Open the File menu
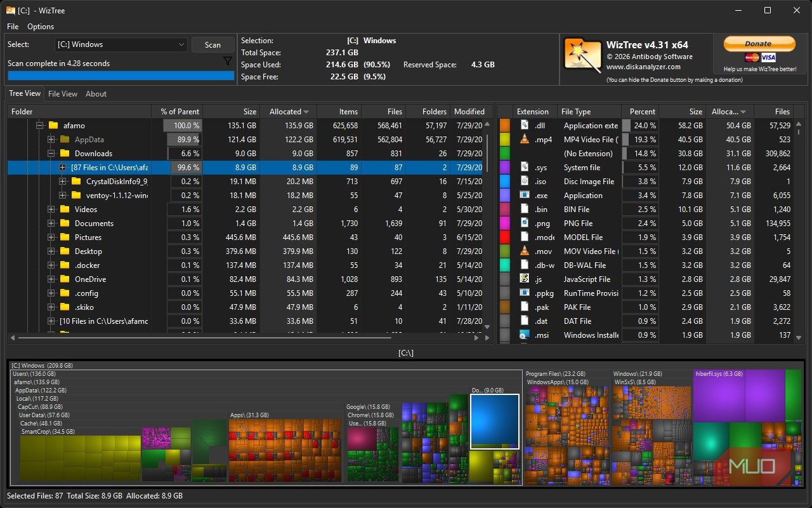This screenshot has height=508, width=812. tap(13, 27)
